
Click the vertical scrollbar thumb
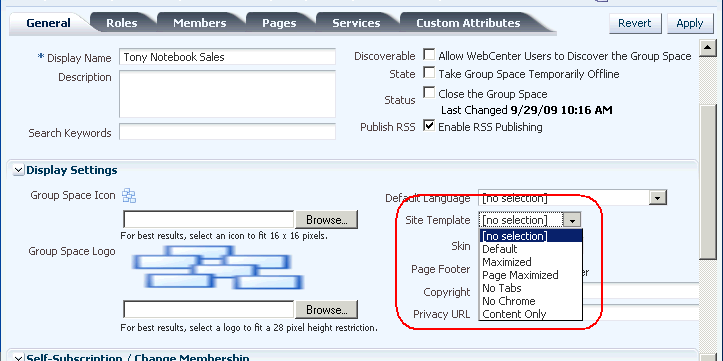(707, 182)
